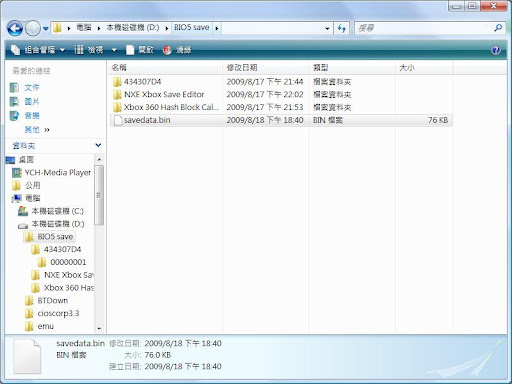This screenshot has width=512, height=384.
Task: Select 本機磁碟機 (D:) in the address breadcrumb
Action: tap(133, 28)
